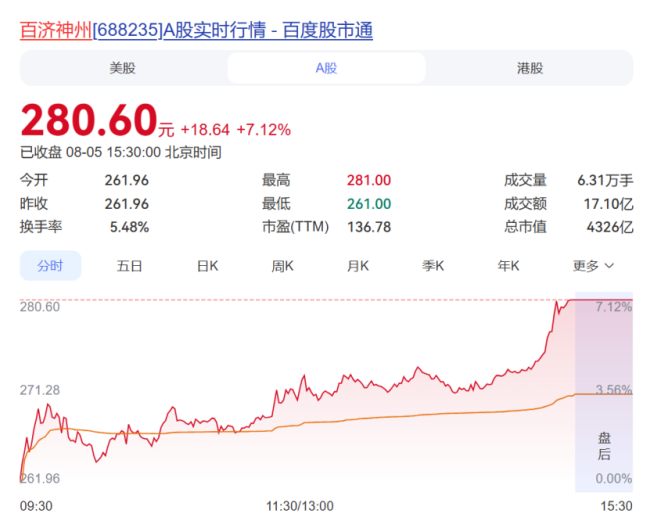This screenshot has height=517, width=650.
Task: Show the 周K weekly chart
Action: (x=282, y=266)
